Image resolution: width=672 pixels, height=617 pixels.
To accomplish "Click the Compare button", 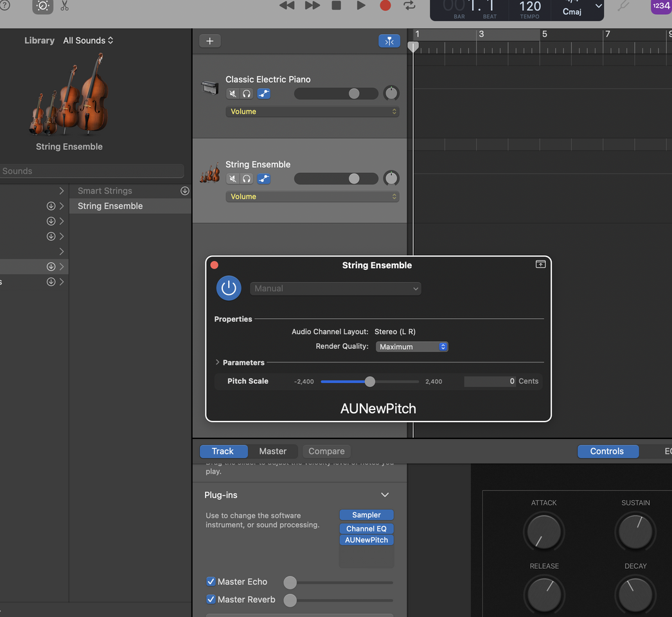I will (x=326, y=451).
